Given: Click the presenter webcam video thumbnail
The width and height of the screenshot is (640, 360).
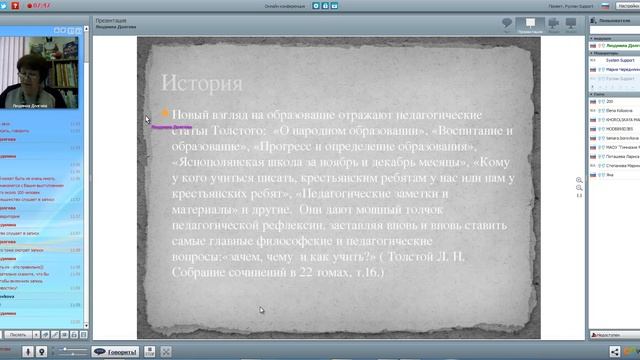Looking at the screenshot, I should coord(39,73).
